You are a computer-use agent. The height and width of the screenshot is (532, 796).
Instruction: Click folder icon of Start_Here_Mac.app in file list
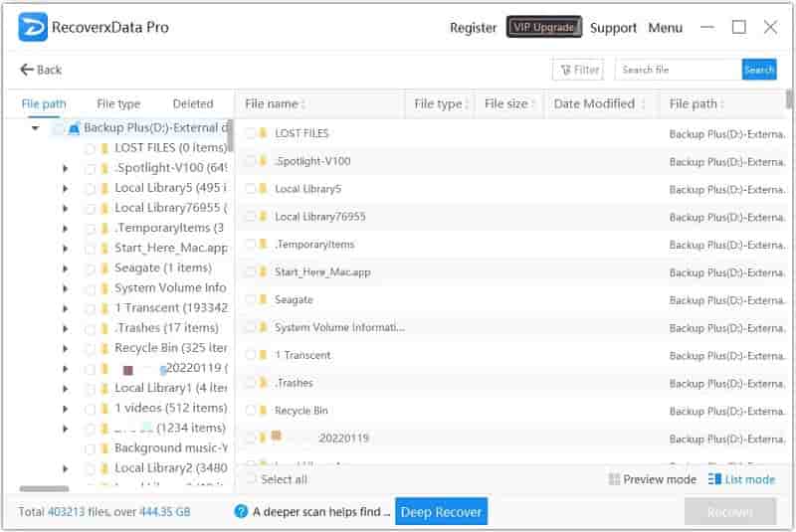coord(263,271)
